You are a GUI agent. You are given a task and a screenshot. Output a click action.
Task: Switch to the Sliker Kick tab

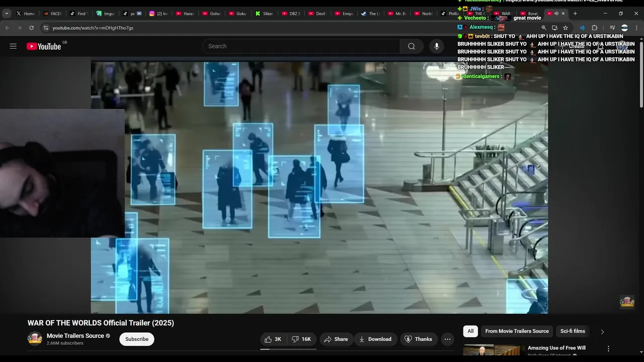[265, 14]
